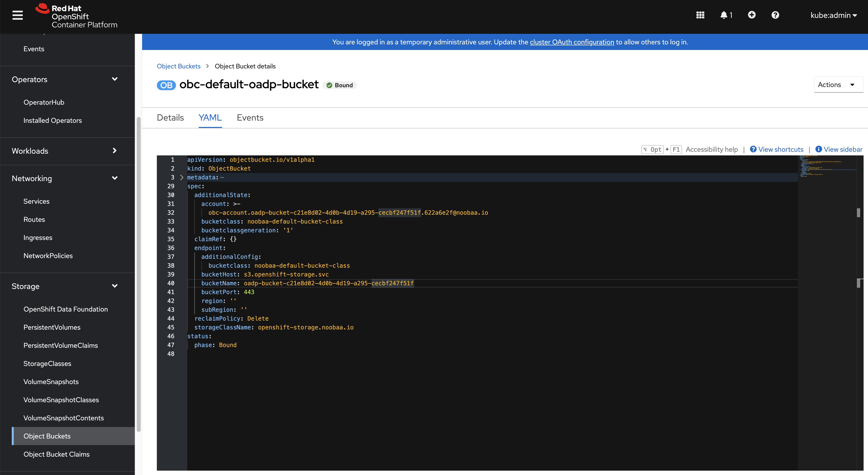Click the plus import icon
The image size is (868, 475).
click(751, 15)
